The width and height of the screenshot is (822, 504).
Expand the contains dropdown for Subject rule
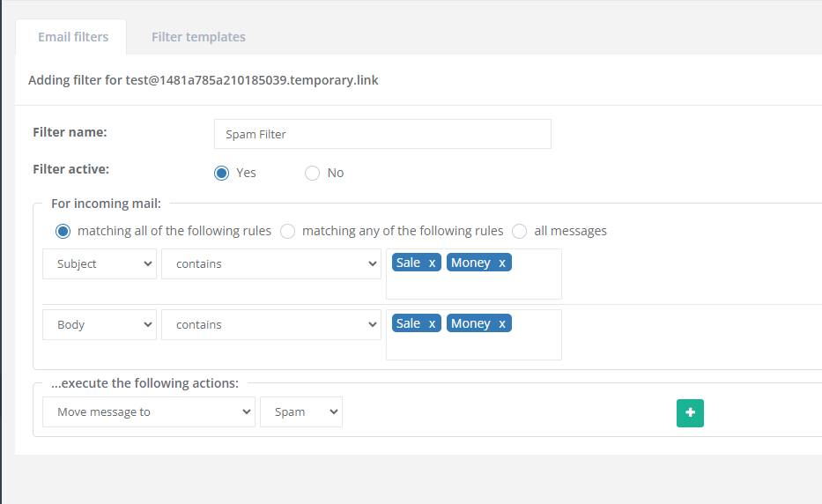tap(270, 263)
